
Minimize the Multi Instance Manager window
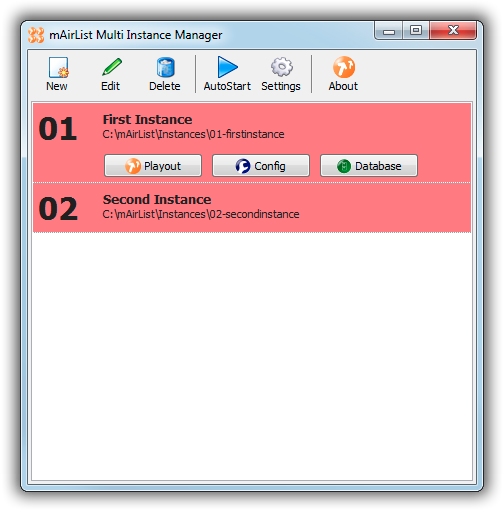[389, 31]
